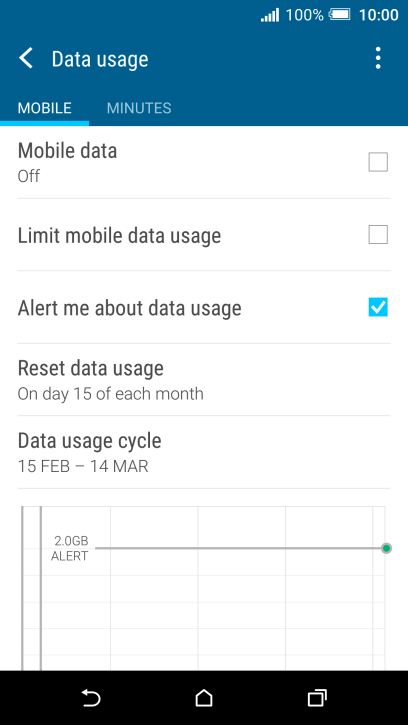
Task: Enable the Mobile data checkbox
Action: coord(378,162)
